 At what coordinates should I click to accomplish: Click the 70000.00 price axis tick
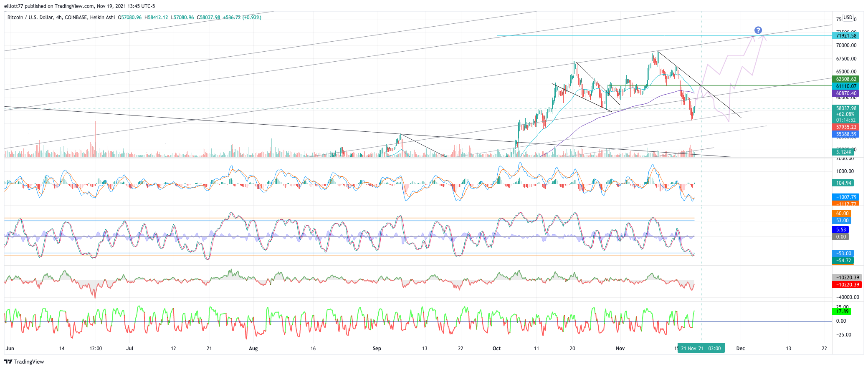(x=846, y=46)
